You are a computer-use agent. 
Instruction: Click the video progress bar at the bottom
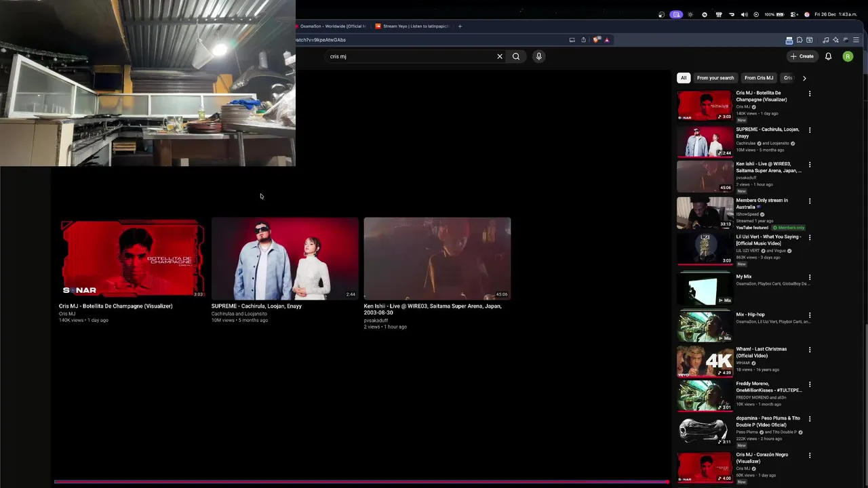[x=361, y=483]
